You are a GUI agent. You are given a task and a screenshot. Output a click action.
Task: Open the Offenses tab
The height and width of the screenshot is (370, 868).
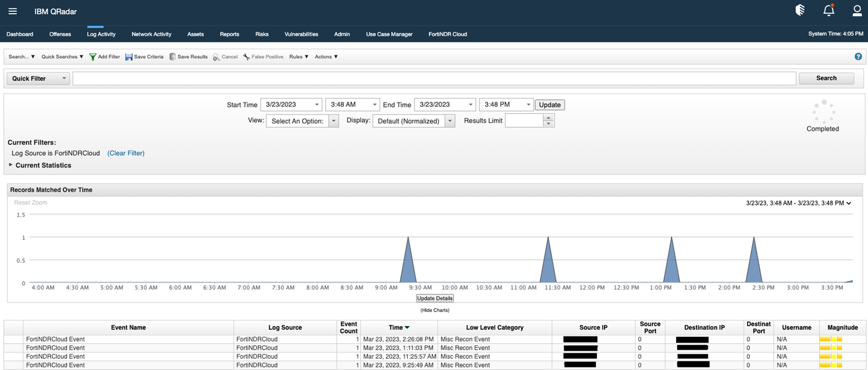(60, 34)
